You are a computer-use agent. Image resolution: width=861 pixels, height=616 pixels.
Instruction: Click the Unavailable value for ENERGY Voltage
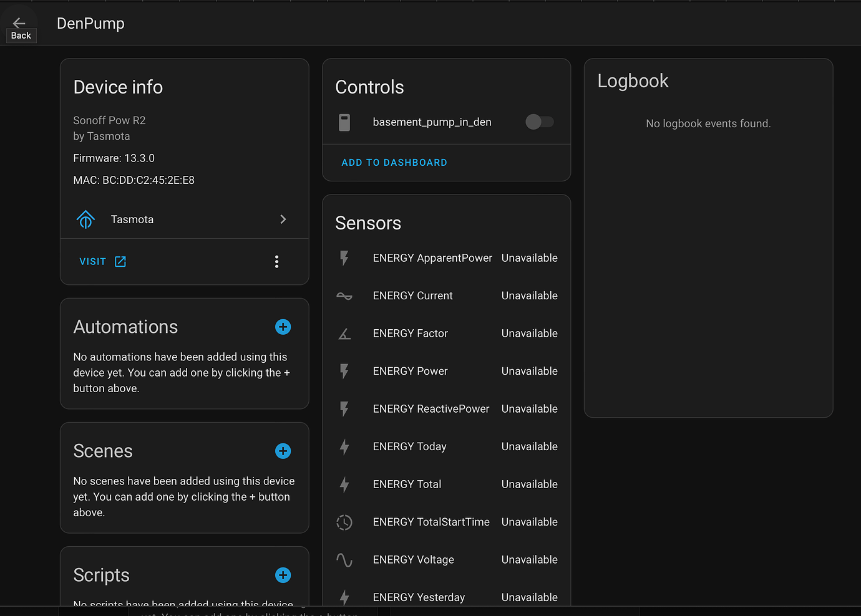tap(530, 560)
